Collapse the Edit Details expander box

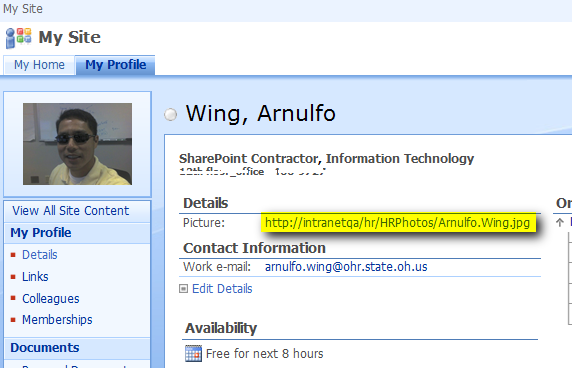click(x=183, y=289)
